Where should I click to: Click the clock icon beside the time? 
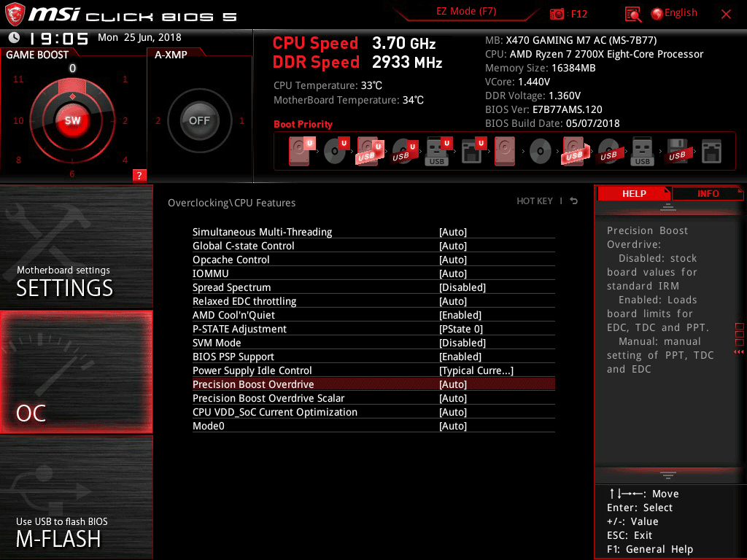15,37
